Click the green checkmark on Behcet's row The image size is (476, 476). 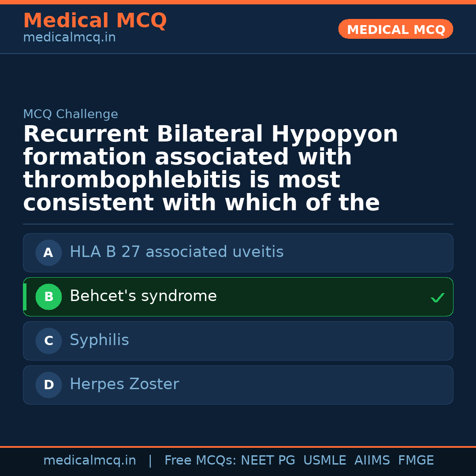pos(437,298)
